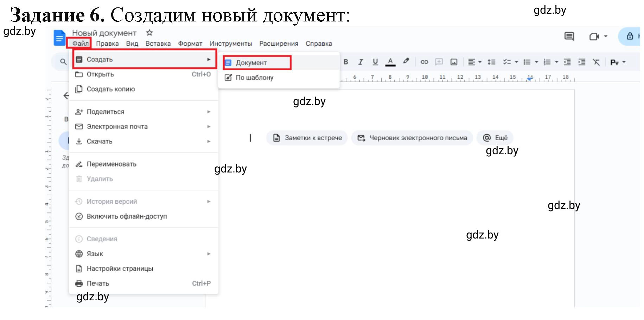Click the Новый документ title field

click(104, 33)
